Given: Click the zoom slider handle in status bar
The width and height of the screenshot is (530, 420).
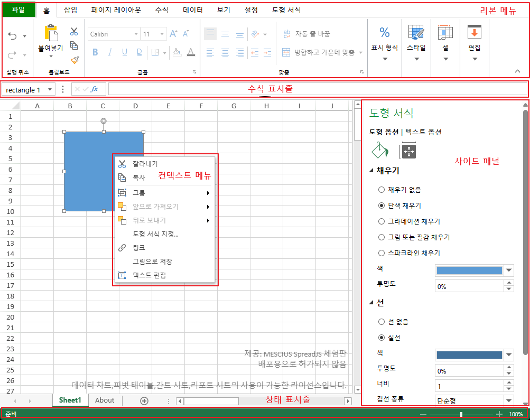Looking at the screenshot, I should 461,414.
